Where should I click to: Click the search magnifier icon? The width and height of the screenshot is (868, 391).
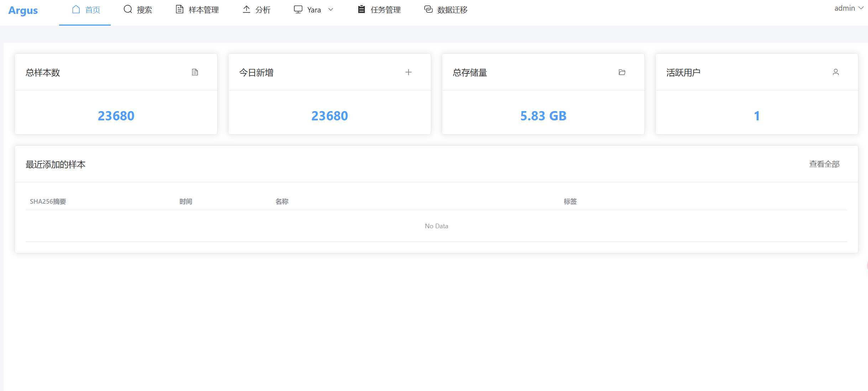coord(128,9)
